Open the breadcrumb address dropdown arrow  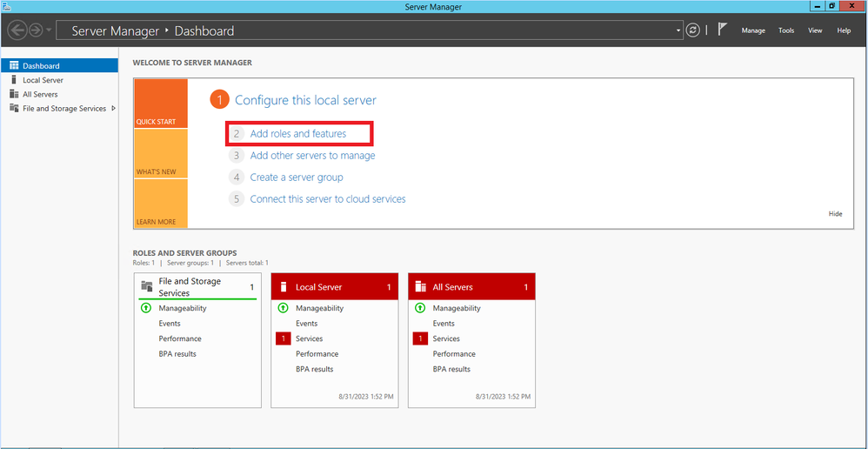coord(678,30)
